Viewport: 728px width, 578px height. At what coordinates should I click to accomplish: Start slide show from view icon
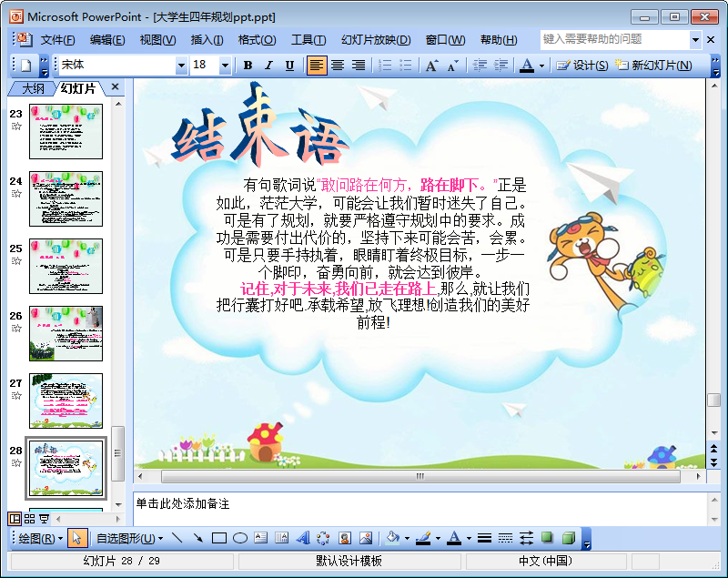click(x=44, y=519)
